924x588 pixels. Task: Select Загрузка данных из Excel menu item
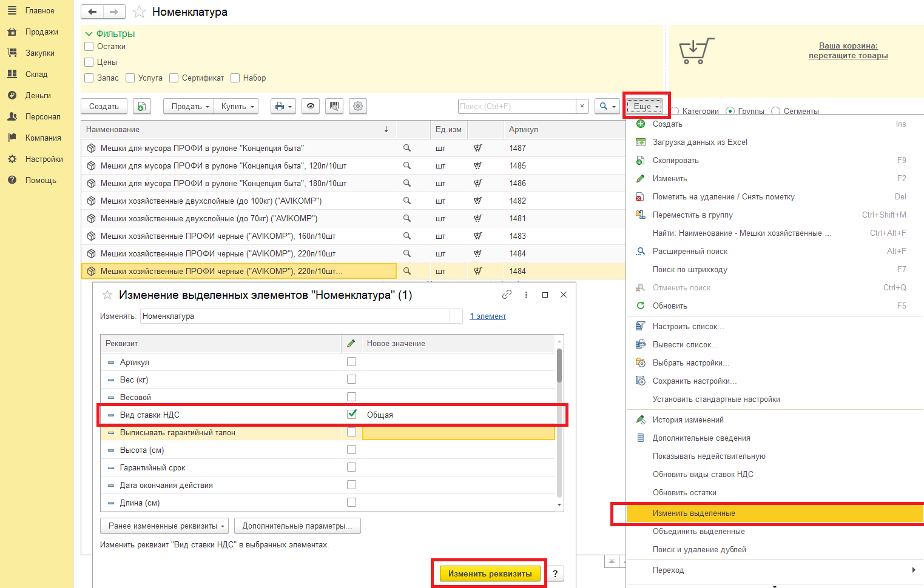pos(700,142)
